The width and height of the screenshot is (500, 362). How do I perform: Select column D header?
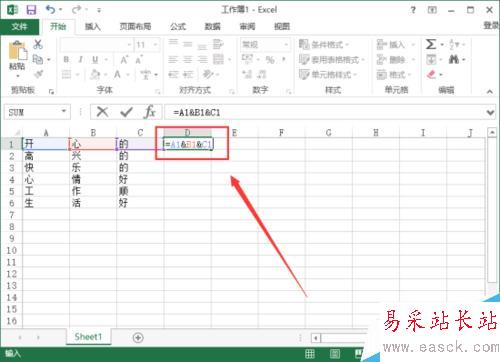(x=188, y=133)
